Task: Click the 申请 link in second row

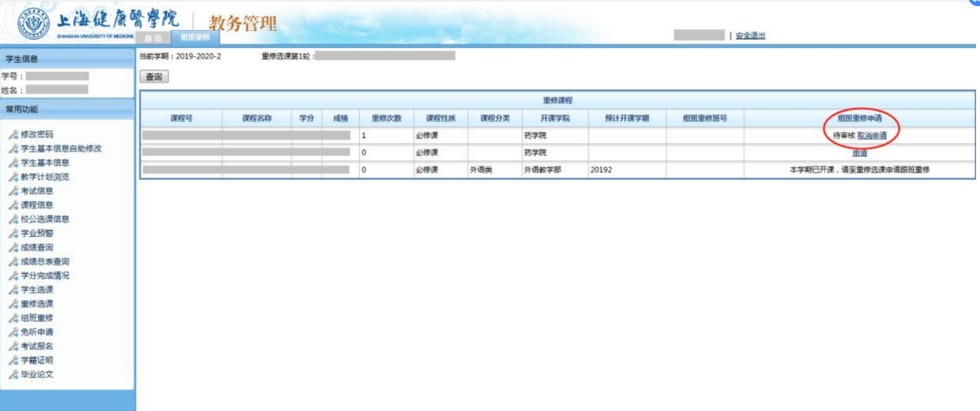Action: 859,152
